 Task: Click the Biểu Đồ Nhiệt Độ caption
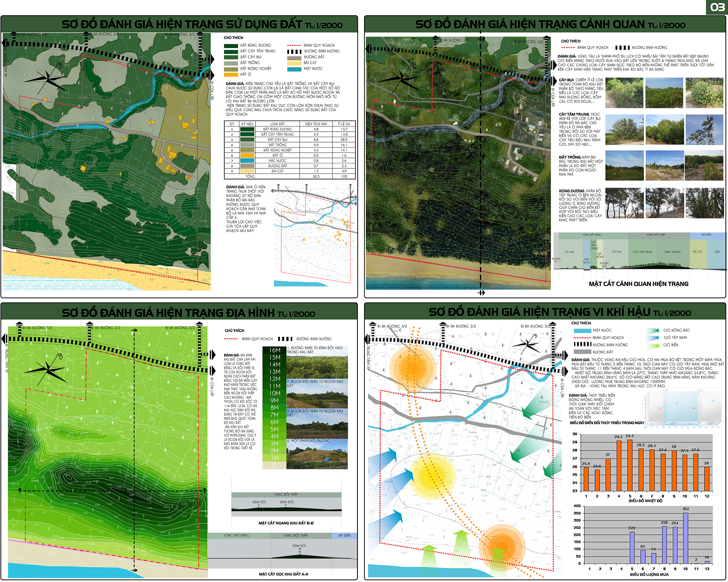click(x=646, y=501)
